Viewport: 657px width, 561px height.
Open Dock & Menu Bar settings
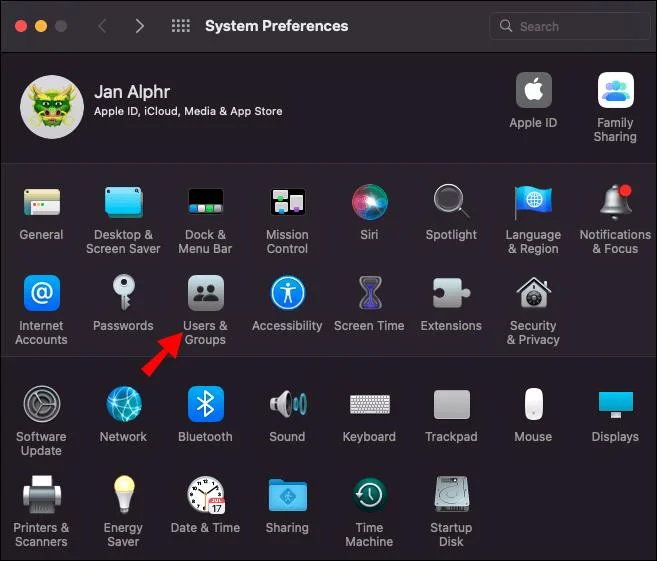pyautogui.click(x=205, y=203)
